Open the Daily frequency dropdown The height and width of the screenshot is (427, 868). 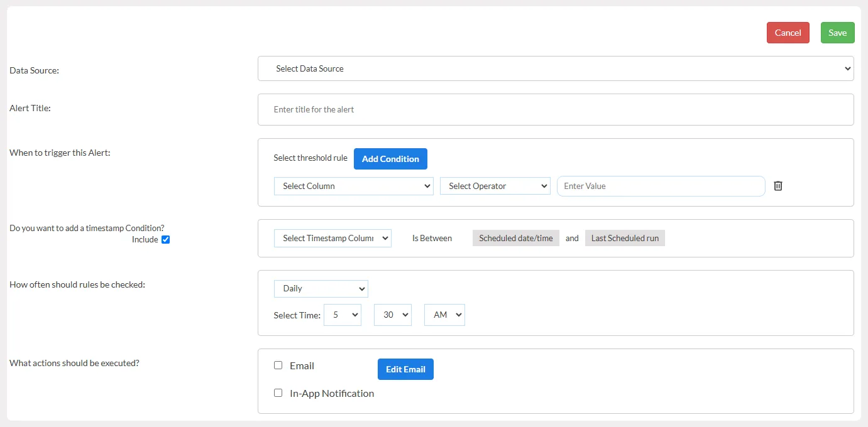click(x=321, y=288)
